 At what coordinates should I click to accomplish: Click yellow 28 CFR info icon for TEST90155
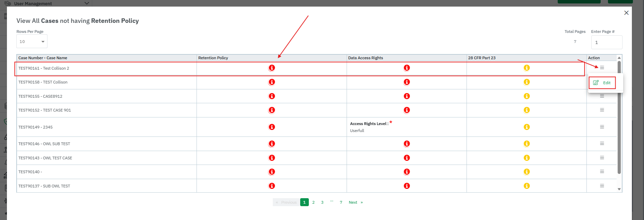click(x=526, y=96)
